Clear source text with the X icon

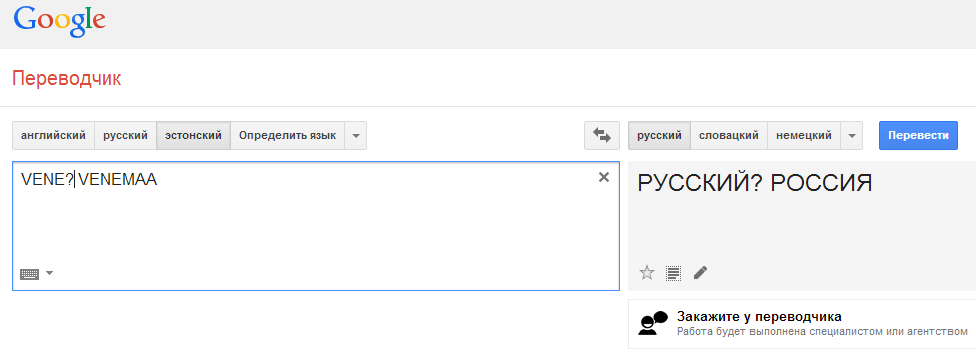point(603,177)
